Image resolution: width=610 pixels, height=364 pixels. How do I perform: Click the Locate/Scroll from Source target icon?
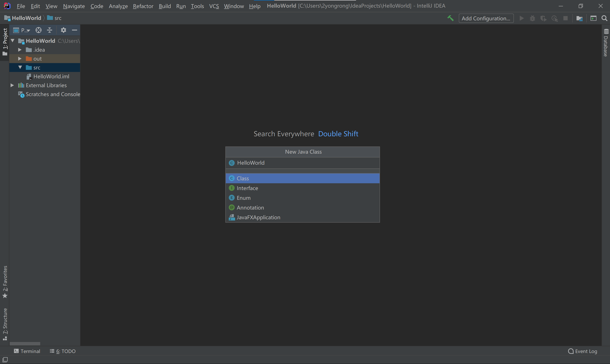[39, 30]
